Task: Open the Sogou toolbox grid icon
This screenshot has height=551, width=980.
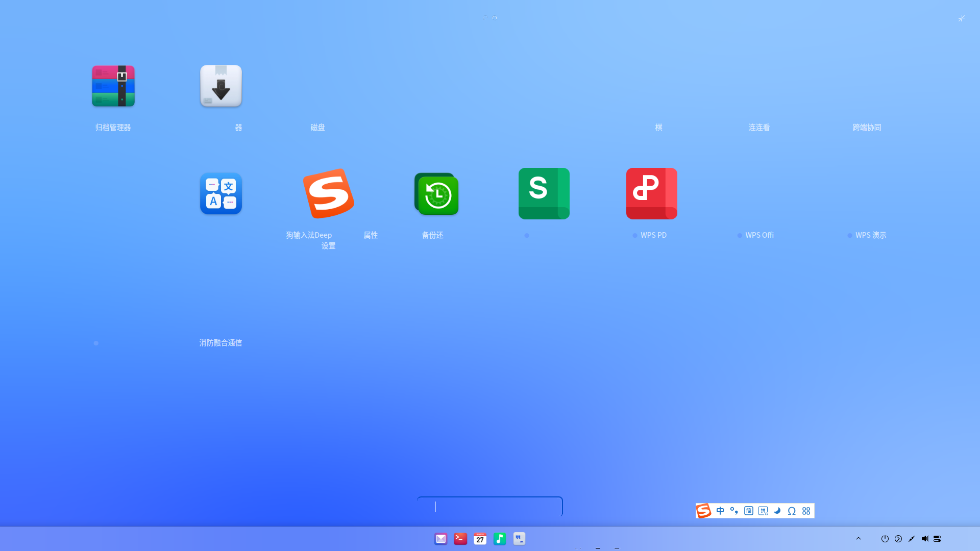Action: [x=806, y=511]
